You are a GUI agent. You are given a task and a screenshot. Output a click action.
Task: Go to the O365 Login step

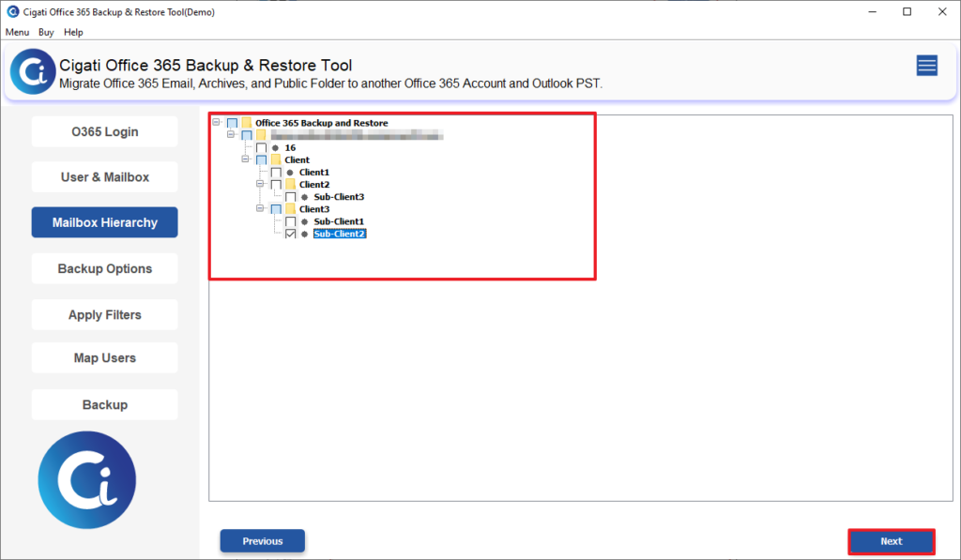pyautogui.click(x=105, y=131)
